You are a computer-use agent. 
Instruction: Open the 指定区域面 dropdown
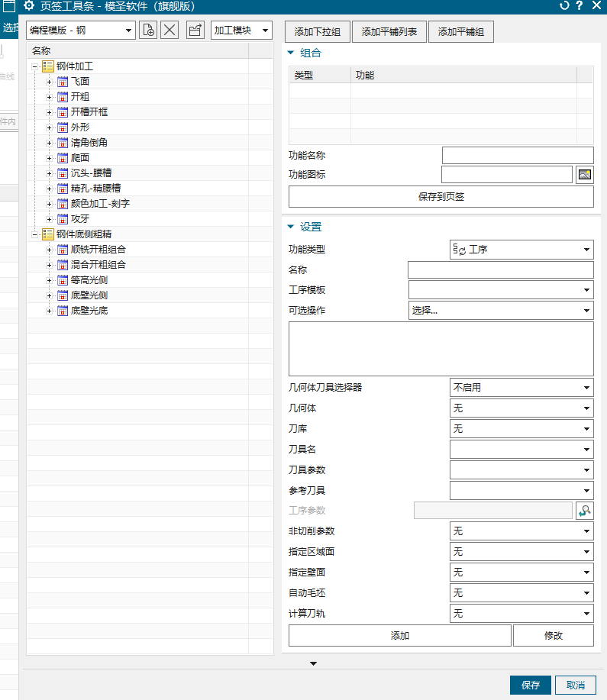(521, 552)
